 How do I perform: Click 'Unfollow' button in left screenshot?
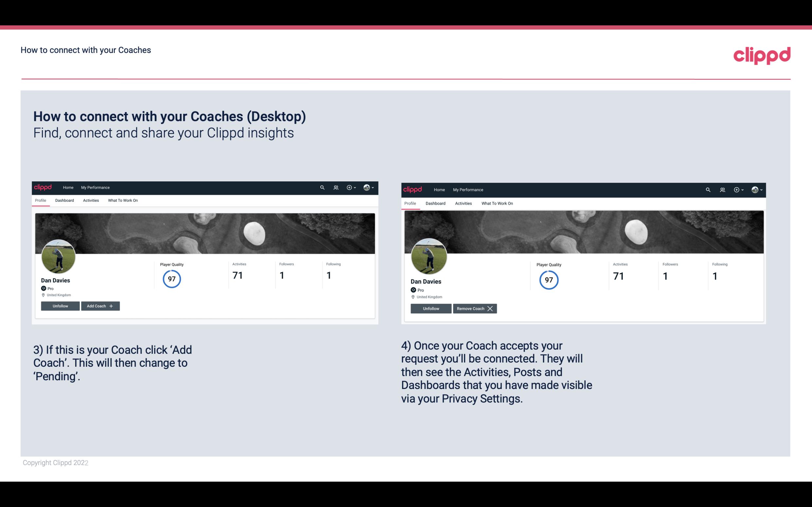point(60,306)
